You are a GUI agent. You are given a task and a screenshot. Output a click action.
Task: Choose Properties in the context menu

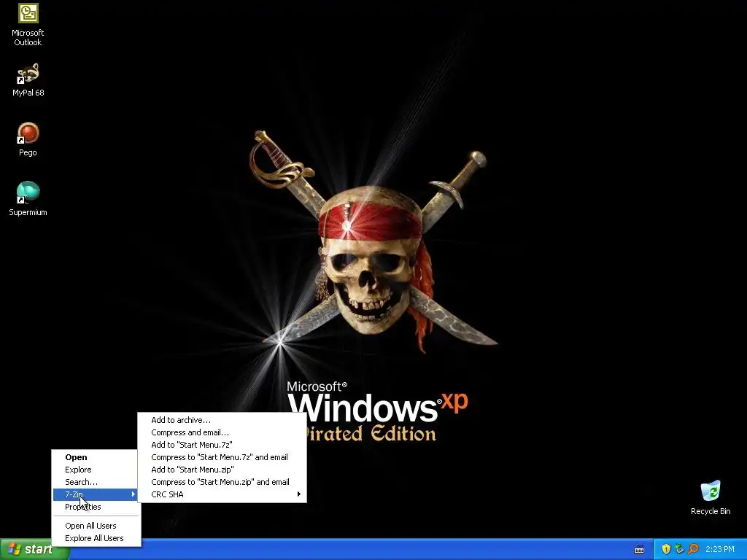96,507
